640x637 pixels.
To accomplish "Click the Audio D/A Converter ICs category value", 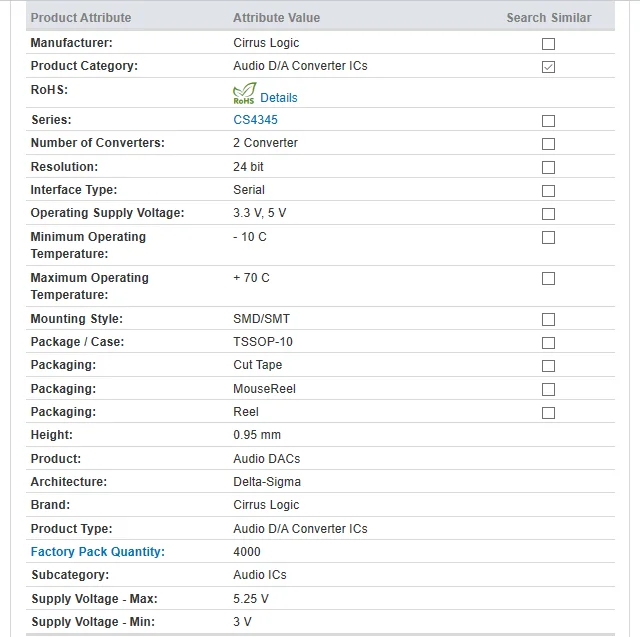I will [300, 66].
